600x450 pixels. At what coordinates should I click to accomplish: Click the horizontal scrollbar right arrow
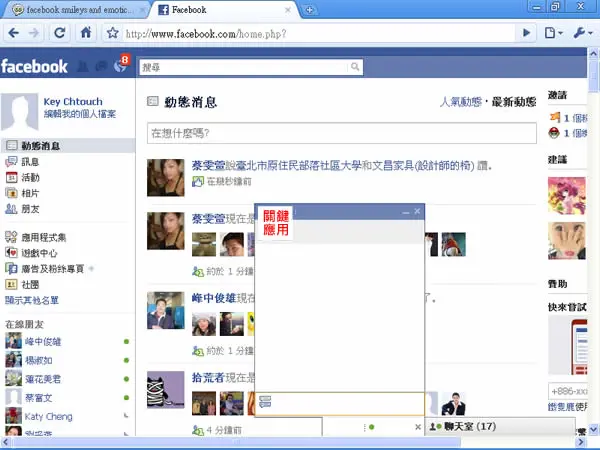point(581,442)
